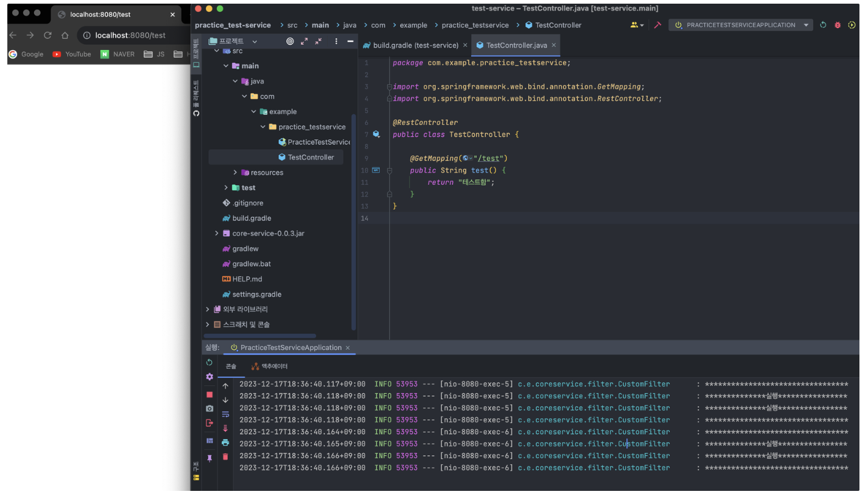Image resolution: width=868 pixels, height=497 pixels.
Task: Collapse the com package
Action: click(x=245, y=96)
